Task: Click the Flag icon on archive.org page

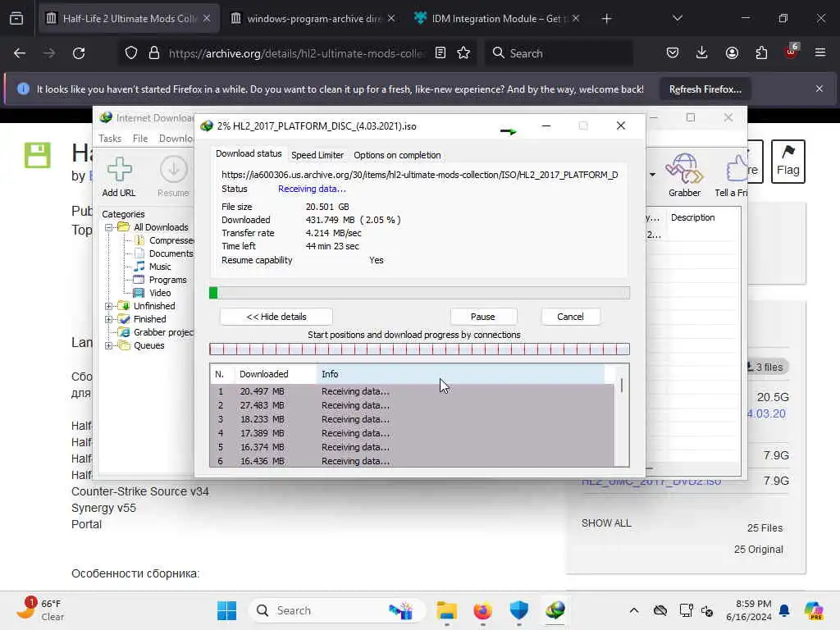Action: point(787,162)
